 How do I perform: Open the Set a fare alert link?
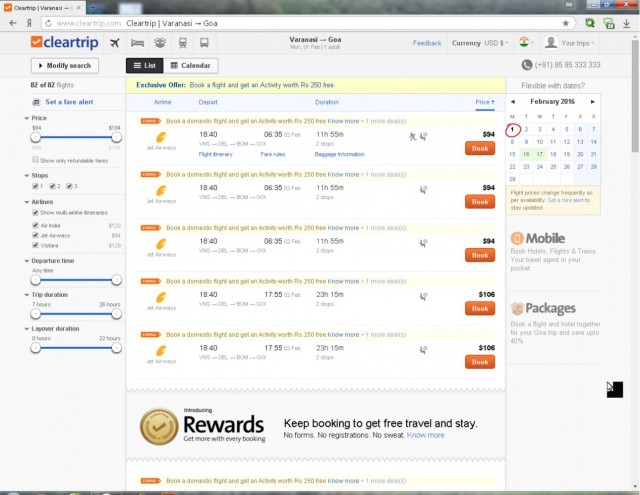point(69,102)
